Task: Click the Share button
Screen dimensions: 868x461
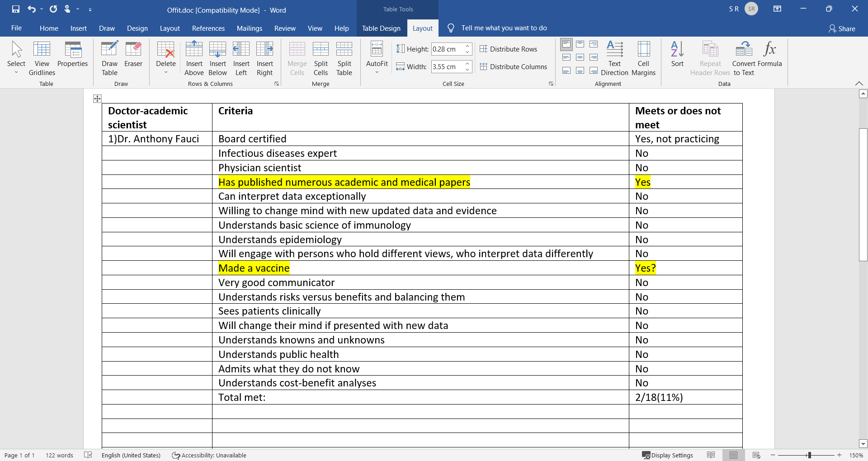Action: click(842, 28)
